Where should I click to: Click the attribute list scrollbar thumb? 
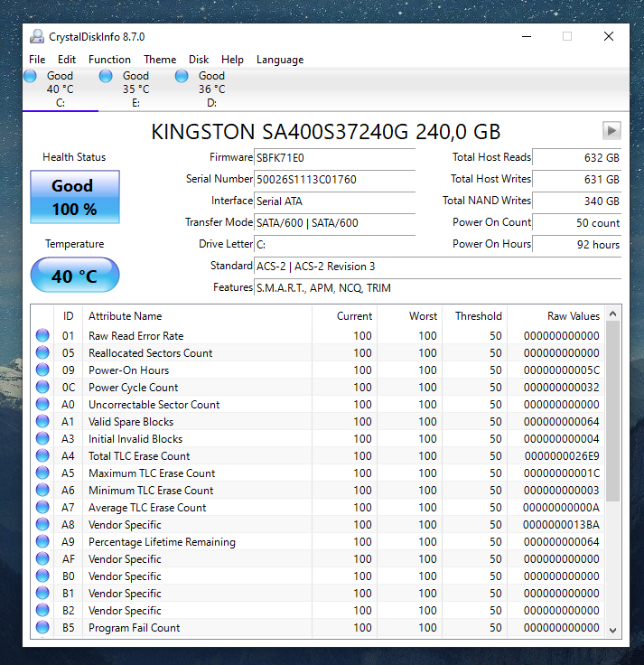[x=612, y=411]
